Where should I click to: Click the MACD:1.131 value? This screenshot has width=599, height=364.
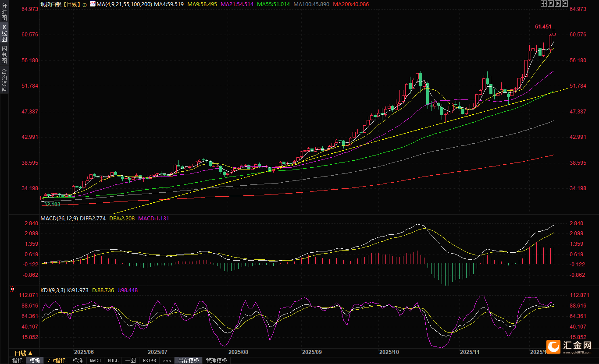153,218
